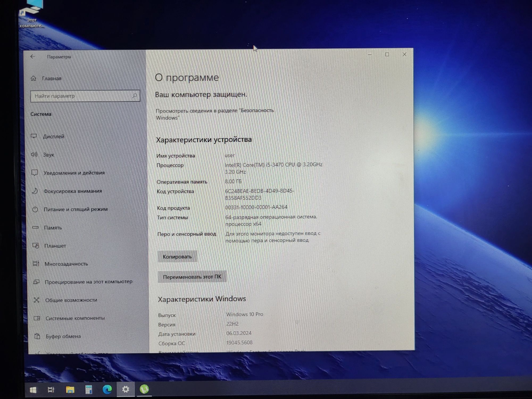Focus the 'Найти параметр' search field

tap(85, 96)
